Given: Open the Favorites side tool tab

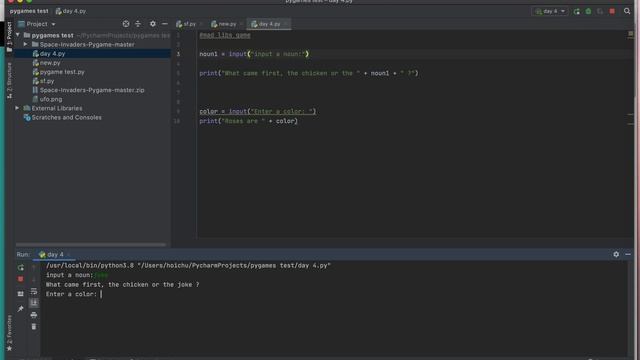Looking at the screenshot, I should click(9, 333).
